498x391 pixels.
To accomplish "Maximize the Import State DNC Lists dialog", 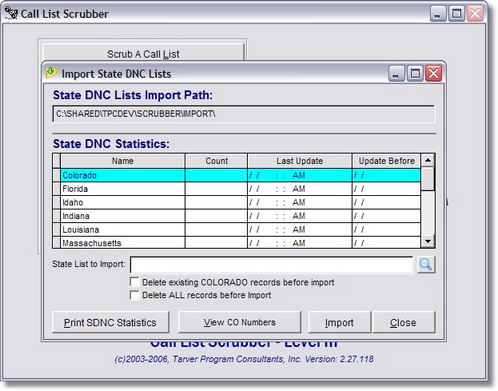I will pyautogui.click(x=415, y=73).
